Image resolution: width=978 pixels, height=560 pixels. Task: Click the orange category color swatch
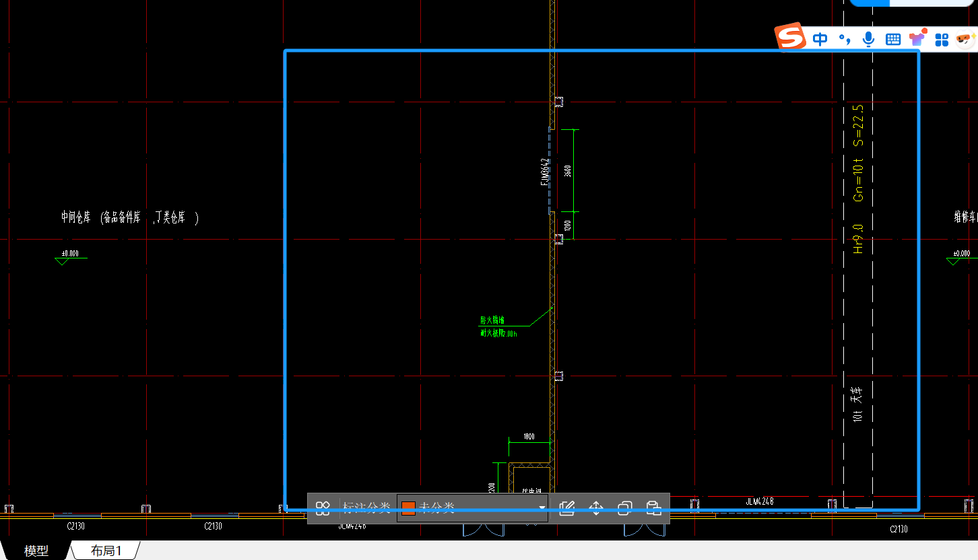pyautogui.click(x=408, y=508)
